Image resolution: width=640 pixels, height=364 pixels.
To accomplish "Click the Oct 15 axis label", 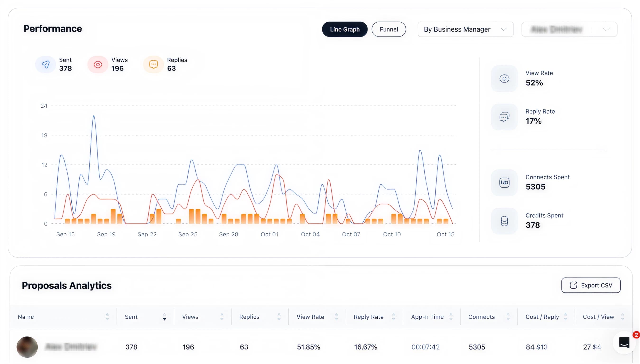I will click(x=445, y=234).
